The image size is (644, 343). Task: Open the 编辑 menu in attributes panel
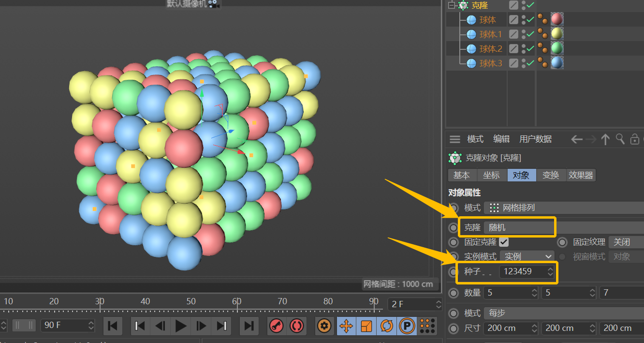(x=501, y=139)
